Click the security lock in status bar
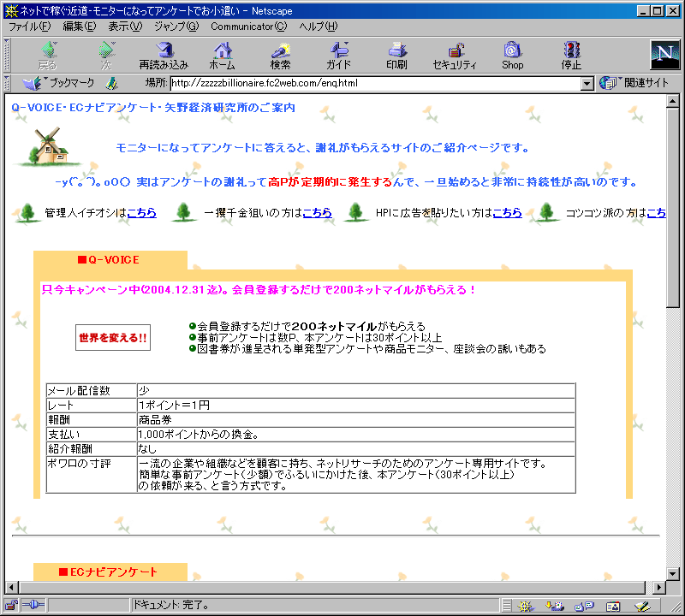The height and width of the screenshot is (616, 685). click(x=11, y=605)
